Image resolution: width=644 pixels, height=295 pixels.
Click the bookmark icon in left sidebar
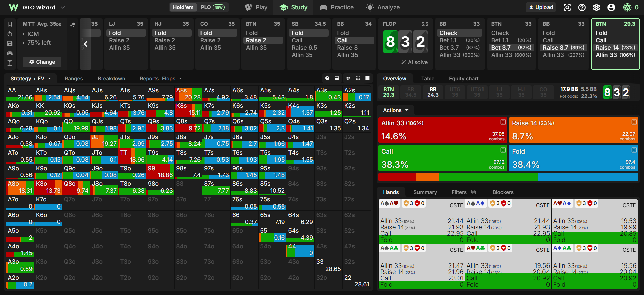tap(10, 24)
